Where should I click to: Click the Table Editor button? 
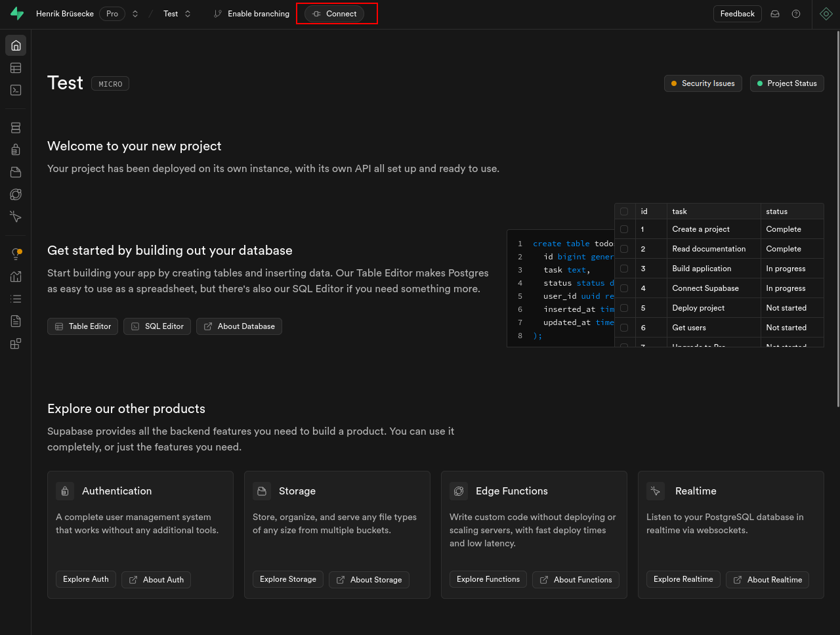[83, 326]
